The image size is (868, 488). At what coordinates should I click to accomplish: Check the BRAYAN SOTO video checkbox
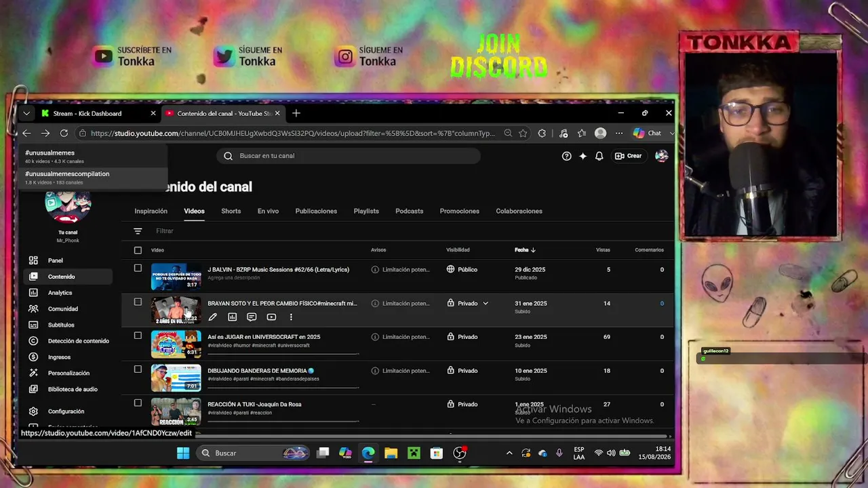pos(138,302)
